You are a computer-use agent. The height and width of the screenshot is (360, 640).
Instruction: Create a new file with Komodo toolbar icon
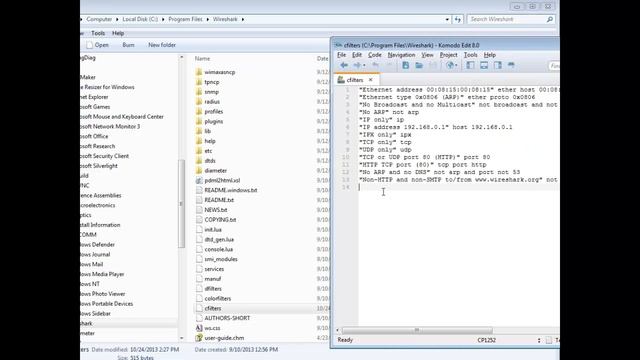point(405,65)
